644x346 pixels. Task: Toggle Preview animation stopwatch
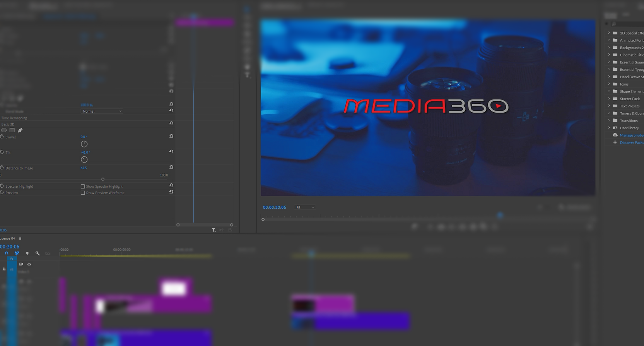(x=2, y=192)
